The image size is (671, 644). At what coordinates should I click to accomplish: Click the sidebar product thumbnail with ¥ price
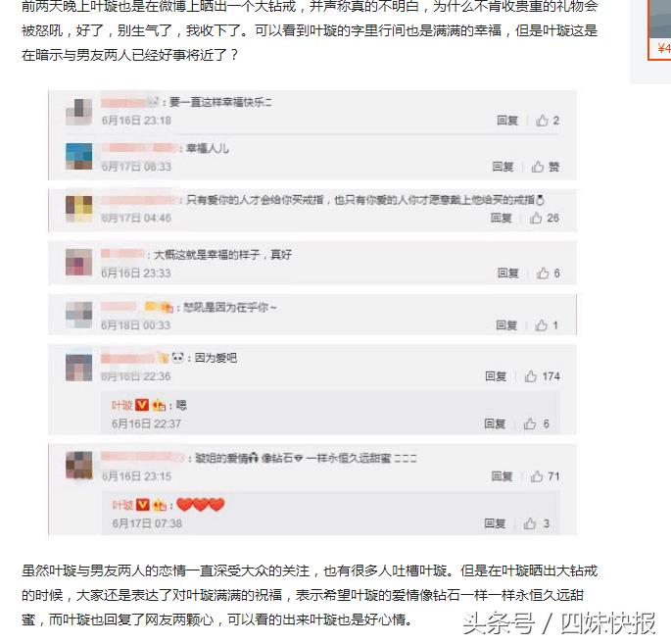coord(659,30)
